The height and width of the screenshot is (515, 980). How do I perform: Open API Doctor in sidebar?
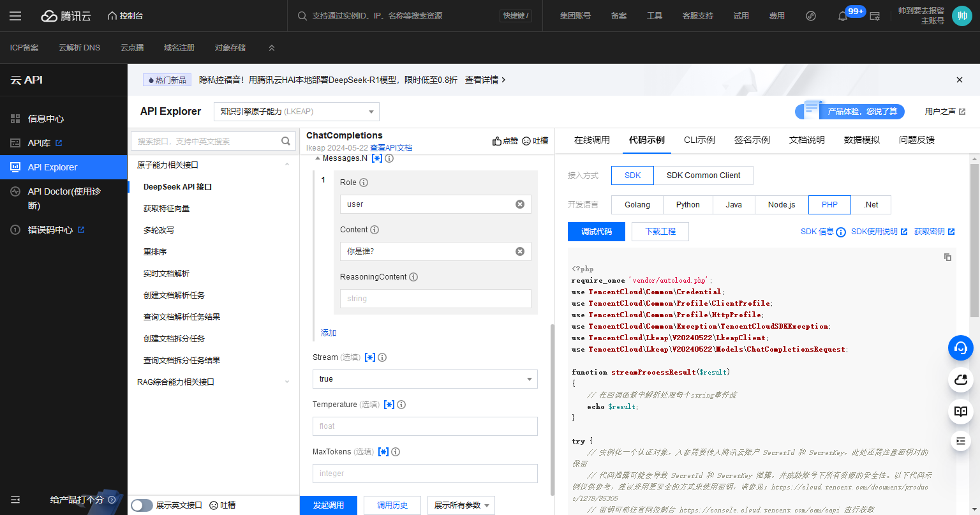[x=64, y=198]
